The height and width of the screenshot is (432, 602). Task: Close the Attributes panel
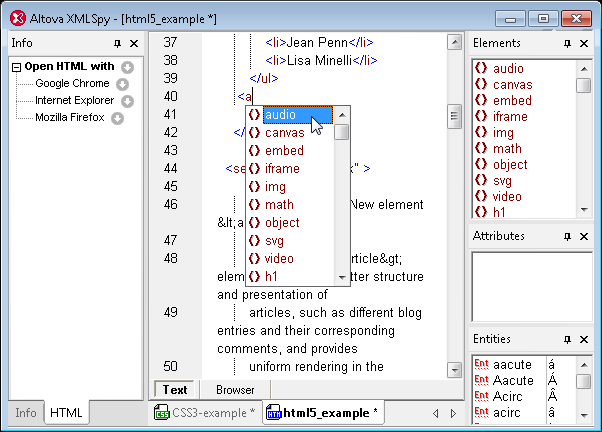[x=584, y=236]
